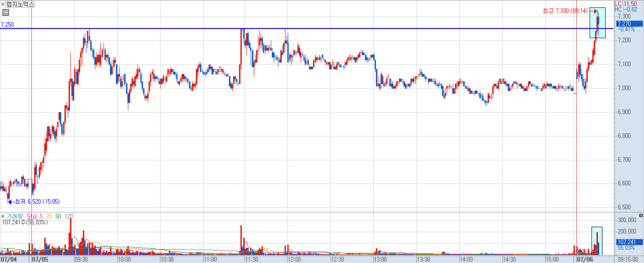Open the data table grid icon
The height and width of the screenshot is (263, 644).
pyautogui.click(x=6, y=13)
